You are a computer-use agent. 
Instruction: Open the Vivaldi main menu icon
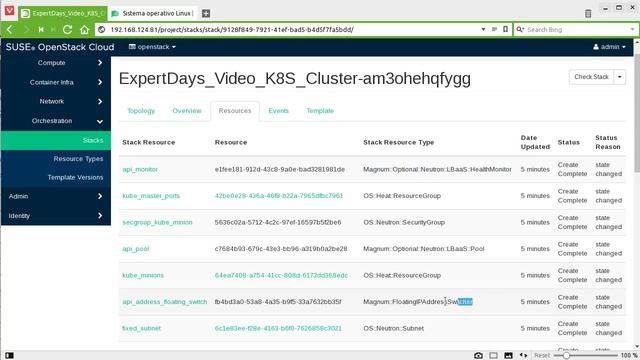click(9, 11)
